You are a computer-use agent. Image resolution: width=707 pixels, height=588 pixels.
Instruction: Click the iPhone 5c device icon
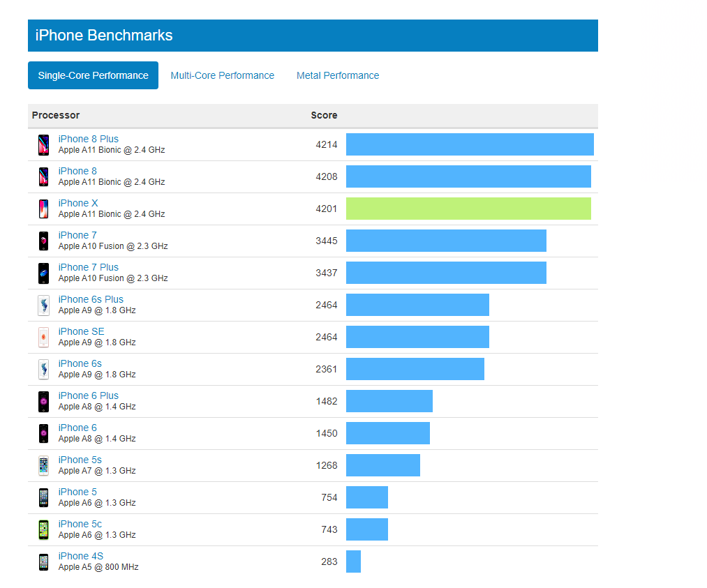point(44,529)
